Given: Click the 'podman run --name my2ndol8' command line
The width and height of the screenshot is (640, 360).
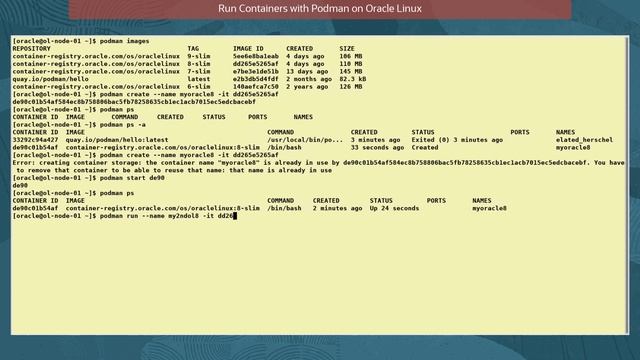Looking at the screenshot, I should click(167, 216).
